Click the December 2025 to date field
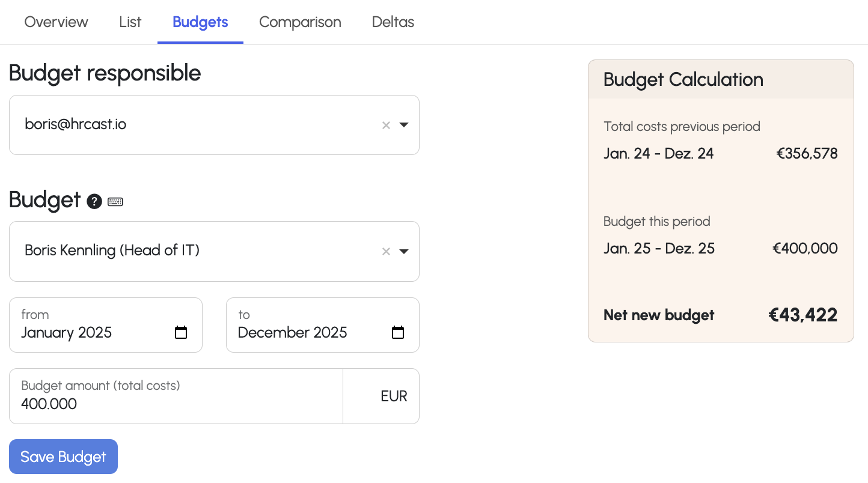The image size is (868, 483). (x=323, y=325)
